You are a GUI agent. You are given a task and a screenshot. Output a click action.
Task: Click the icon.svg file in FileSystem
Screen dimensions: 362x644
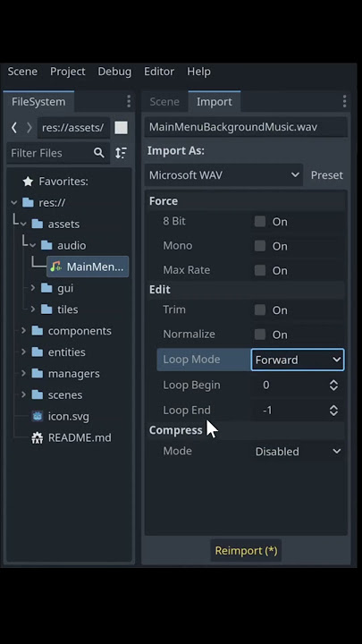click(69, 416)
